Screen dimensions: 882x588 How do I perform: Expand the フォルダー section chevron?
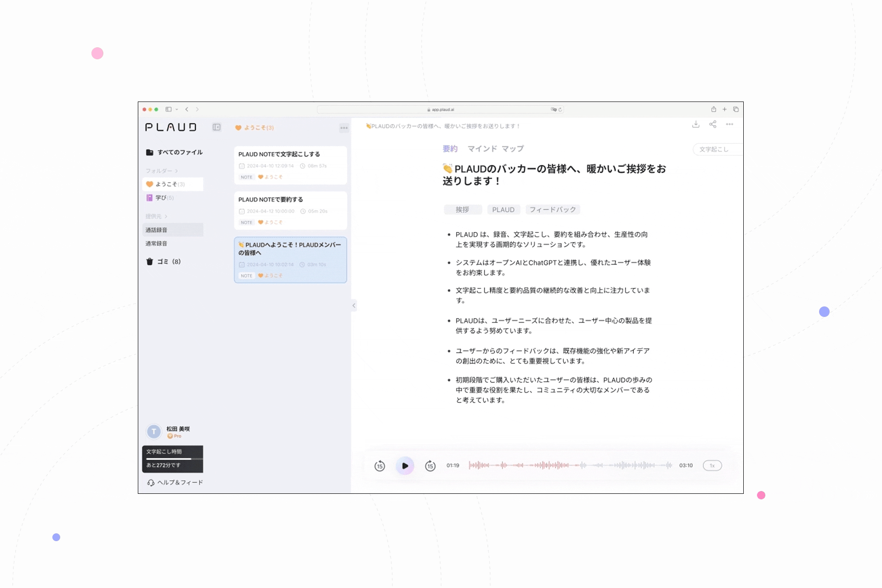[176, 171]
